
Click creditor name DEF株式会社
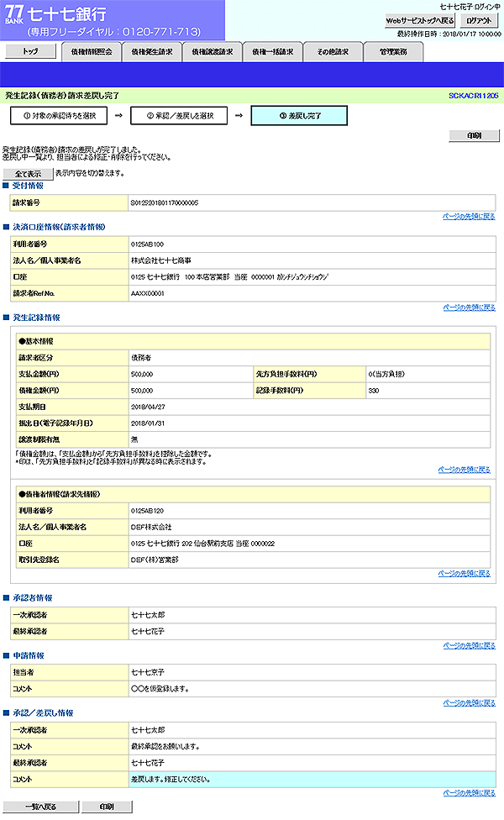(151, 527)
